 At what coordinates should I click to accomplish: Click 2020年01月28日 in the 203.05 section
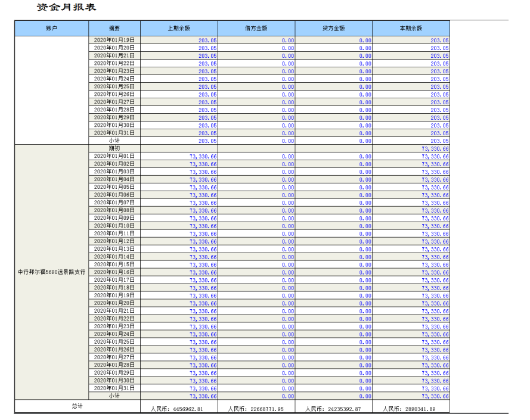click(114, 110)
